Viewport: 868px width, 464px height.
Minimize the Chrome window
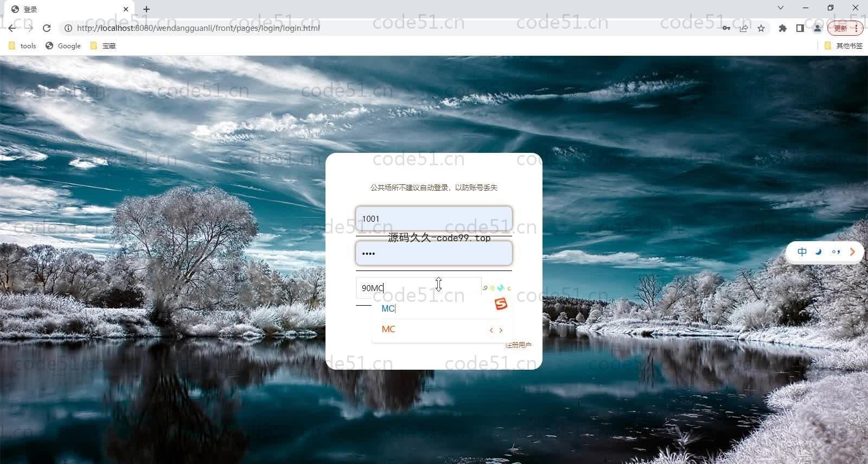(x=806, y=8)
